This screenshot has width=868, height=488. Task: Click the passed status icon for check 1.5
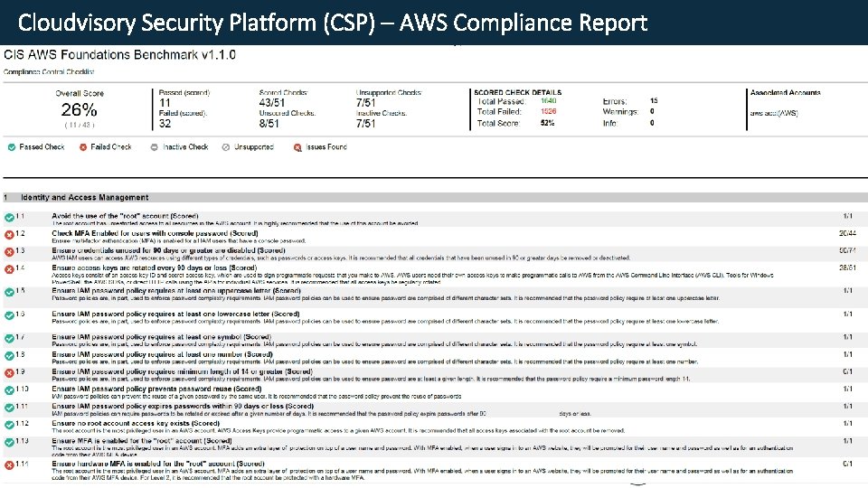[x=8, y=292]
